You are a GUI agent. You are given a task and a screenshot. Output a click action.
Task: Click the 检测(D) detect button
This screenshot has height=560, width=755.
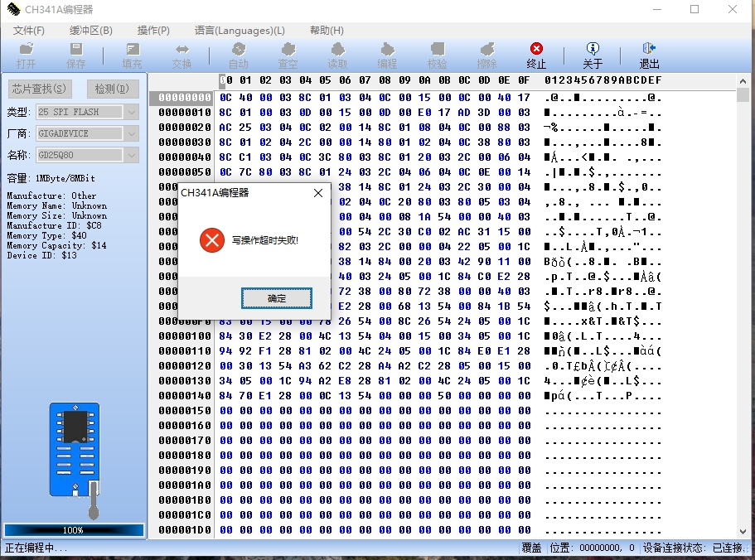(x=113, y=89)
